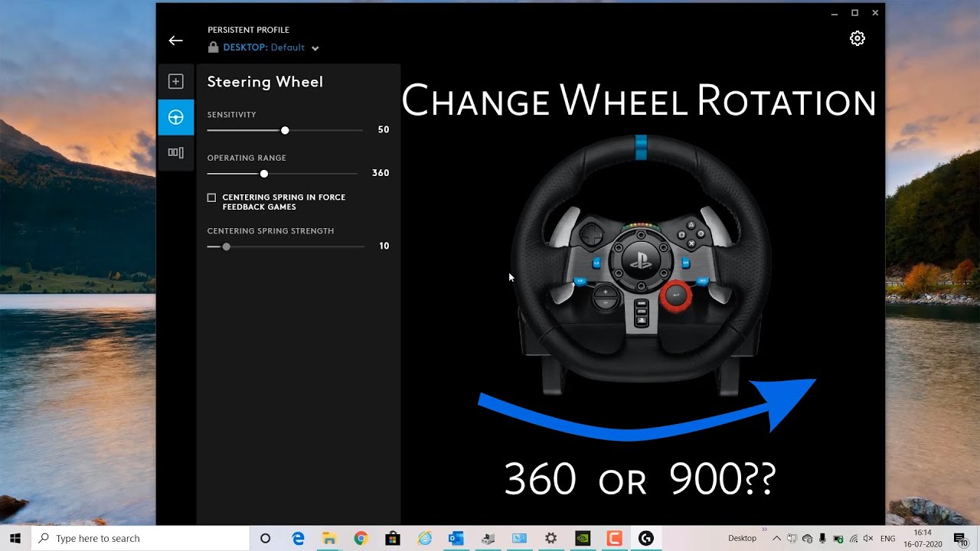Click the Centering Spring Strength slider handle
Image resolution: width=980 pixels, height=551 pixels.
point(226,247)
